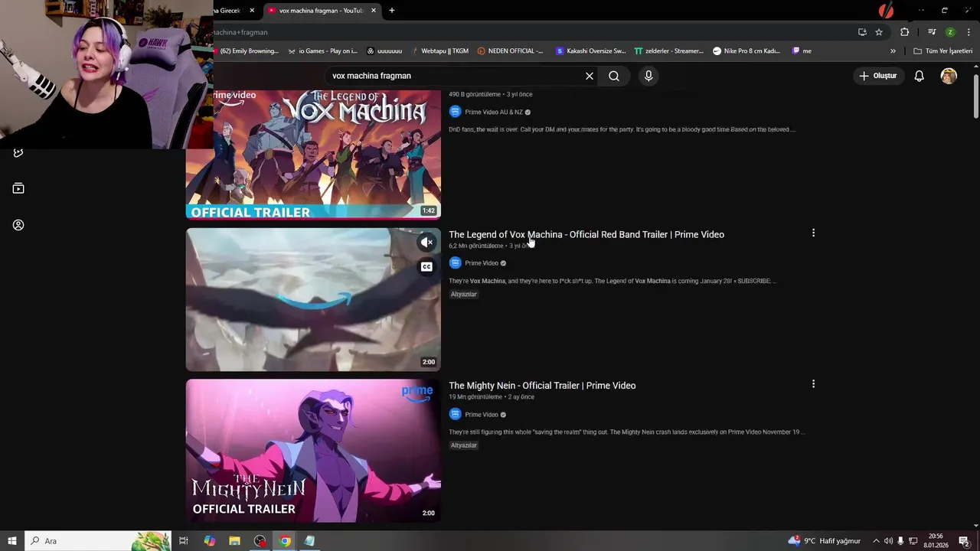The height and width of the screenshot is (551, 980).
Task: Unmute the Red Band Trailer preview
Action: tap(426, 243)
